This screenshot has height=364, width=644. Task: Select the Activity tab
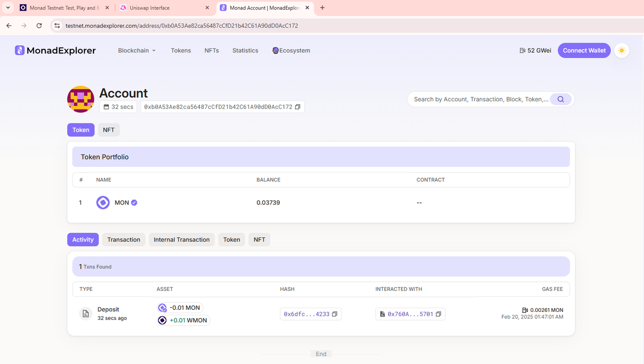(x=83, y=239)
